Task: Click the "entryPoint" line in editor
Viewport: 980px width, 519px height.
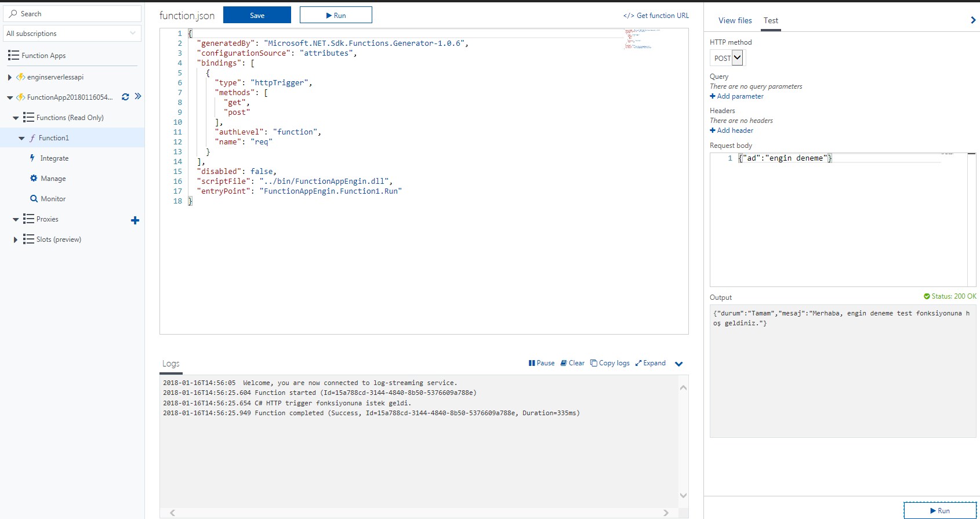Action: (x=299, y=191)
